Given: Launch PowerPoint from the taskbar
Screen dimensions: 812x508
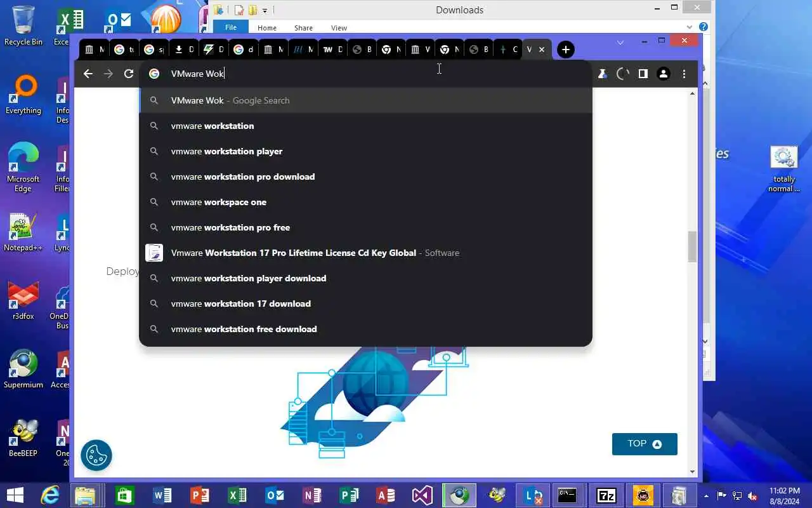Looking at the screenshot, I should point(200,495).
